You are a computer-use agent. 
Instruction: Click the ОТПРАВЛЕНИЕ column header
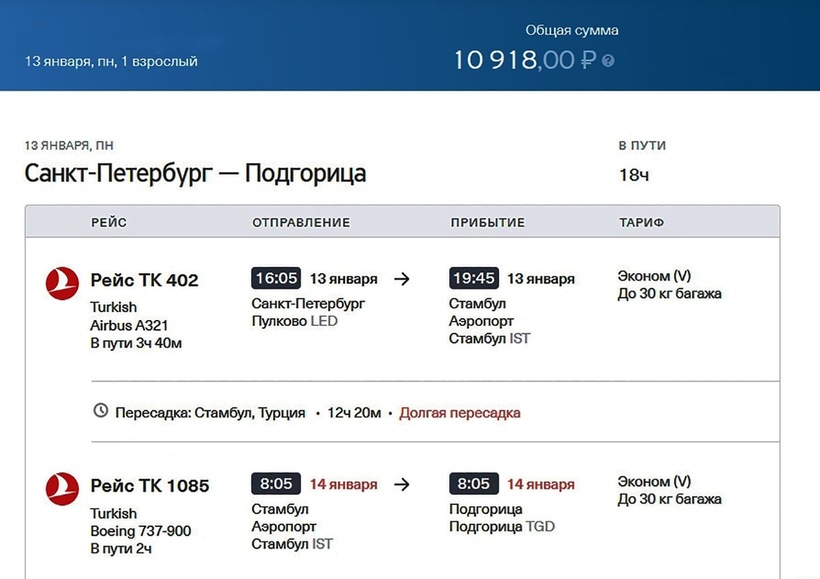301,222
